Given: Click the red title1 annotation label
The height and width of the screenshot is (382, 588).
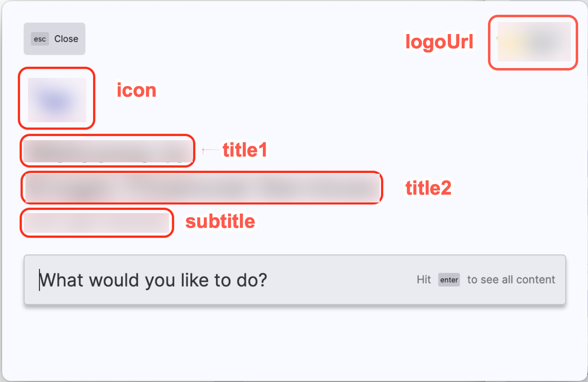Looking at the screenshot, I should (244, 150).
